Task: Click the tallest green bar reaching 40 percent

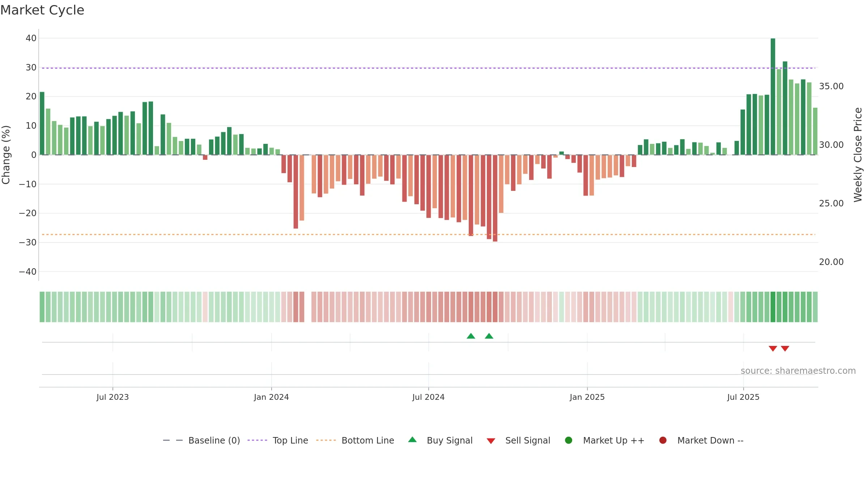Action: pos(773,97)
